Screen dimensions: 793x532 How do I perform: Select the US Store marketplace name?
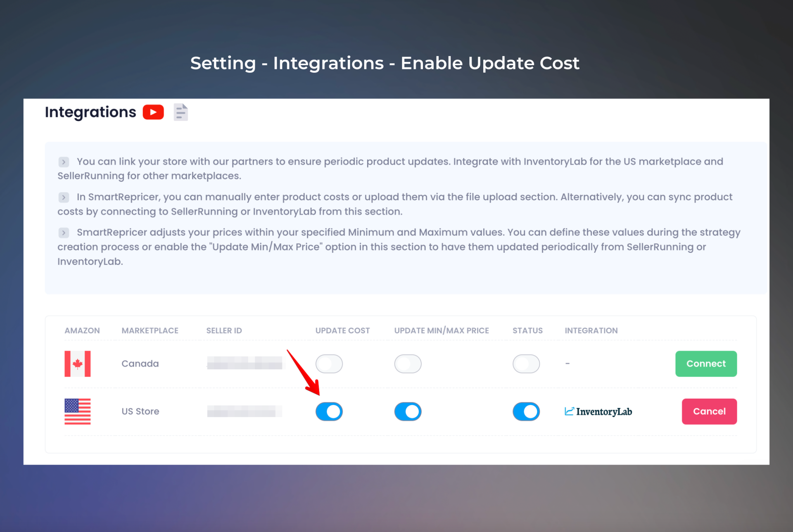tap(140, 411)
